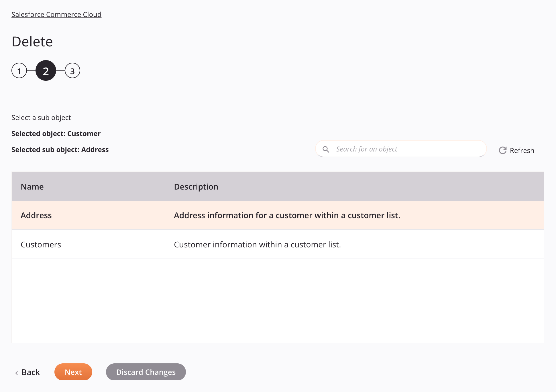
Task: Click Back to return to previous step
Action: click(27, 372)
